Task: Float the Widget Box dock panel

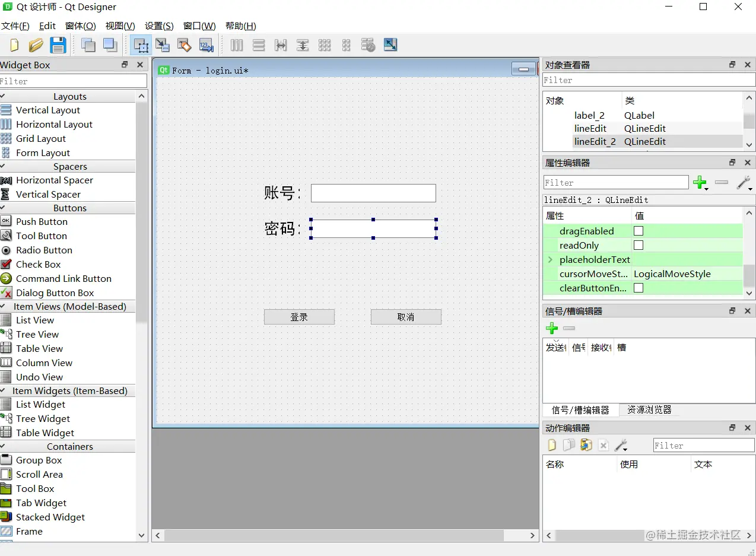Action: [125, 65]
